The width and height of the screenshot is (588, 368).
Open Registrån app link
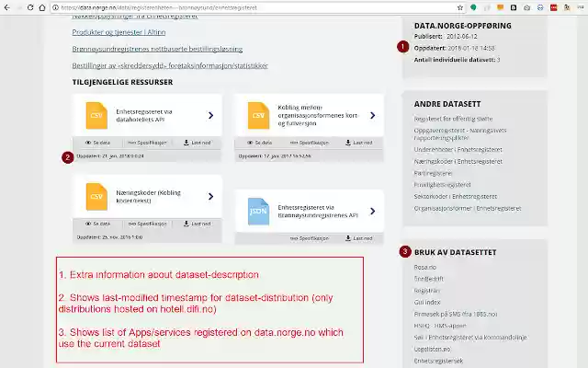pos(426,291)
